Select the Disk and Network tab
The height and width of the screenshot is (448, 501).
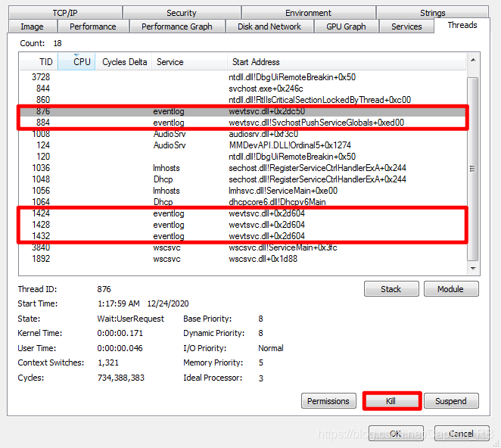[269, 26]
